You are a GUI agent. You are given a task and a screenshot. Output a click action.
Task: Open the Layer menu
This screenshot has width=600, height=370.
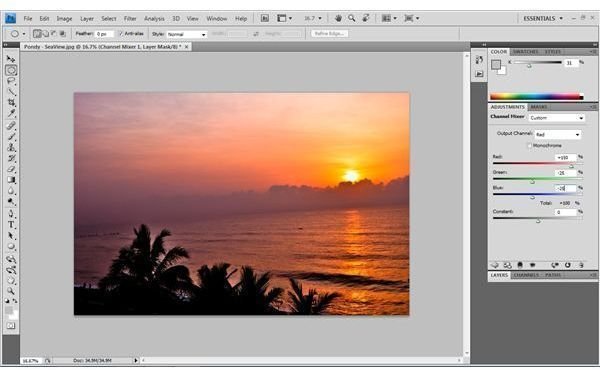[x=87, y=18]
